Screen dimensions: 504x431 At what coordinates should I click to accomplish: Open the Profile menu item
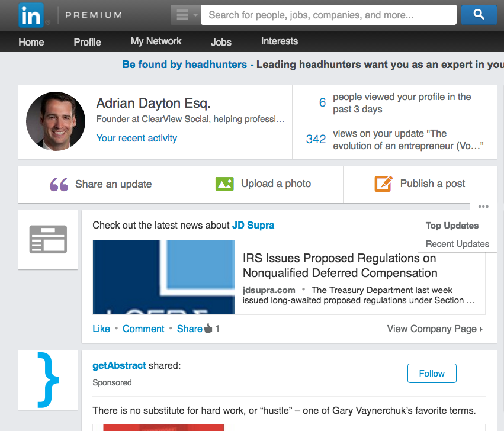pyautogui.click(x=87, y=42)
